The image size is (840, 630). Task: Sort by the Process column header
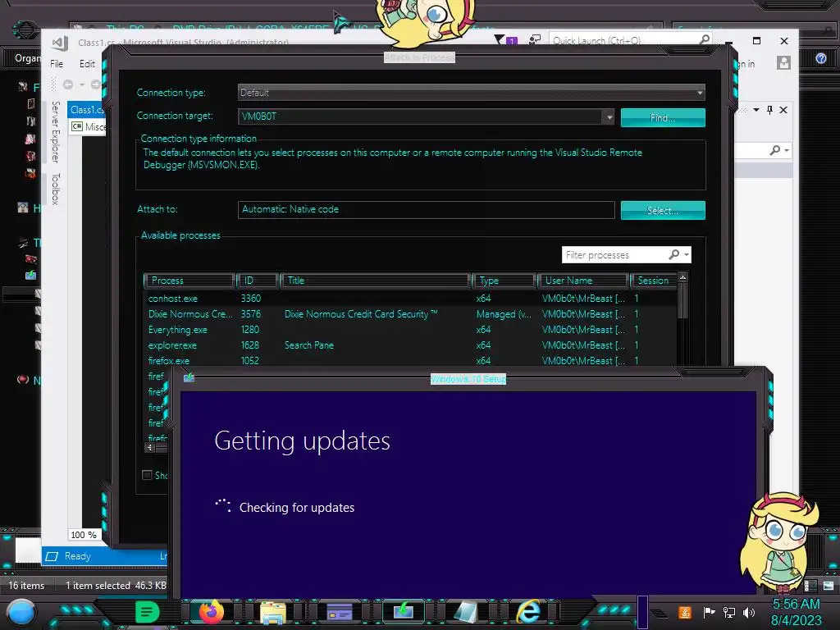click(x=189, y=281)
